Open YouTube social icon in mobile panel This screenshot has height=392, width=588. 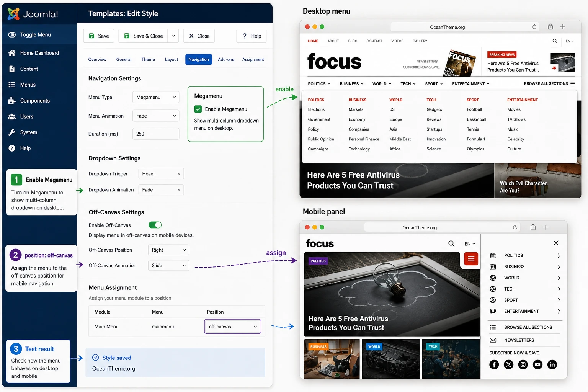[x=537, y=364]
